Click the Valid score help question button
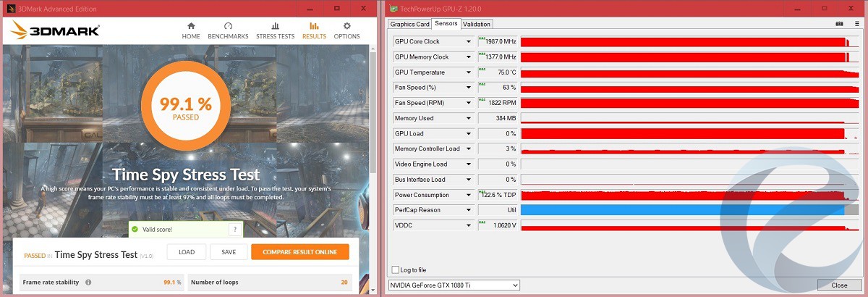868x297 pixels. pos(234,229)
